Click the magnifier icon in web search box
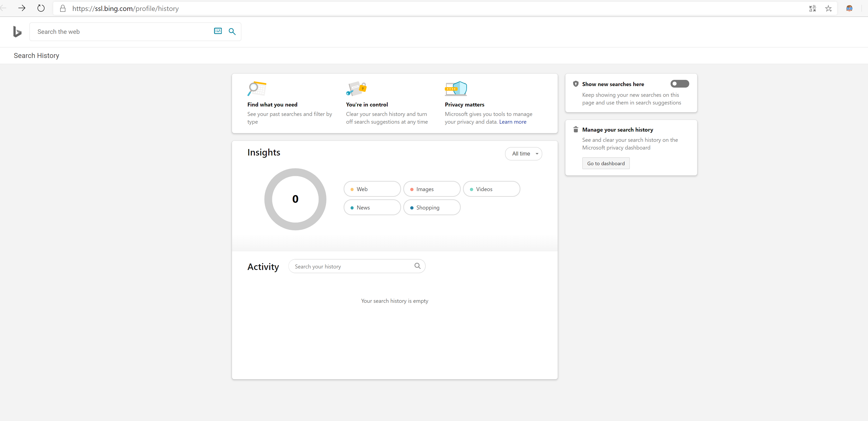This screenshot has width=868, height=421. pos(232,31)
